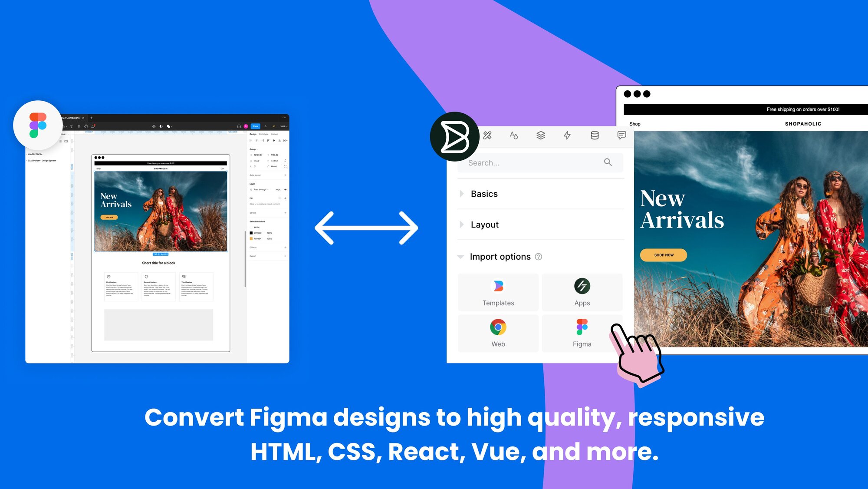This screenshot has width=868, height=489.
Task: Collapse the Import options section
Action: tap(463, 256)
